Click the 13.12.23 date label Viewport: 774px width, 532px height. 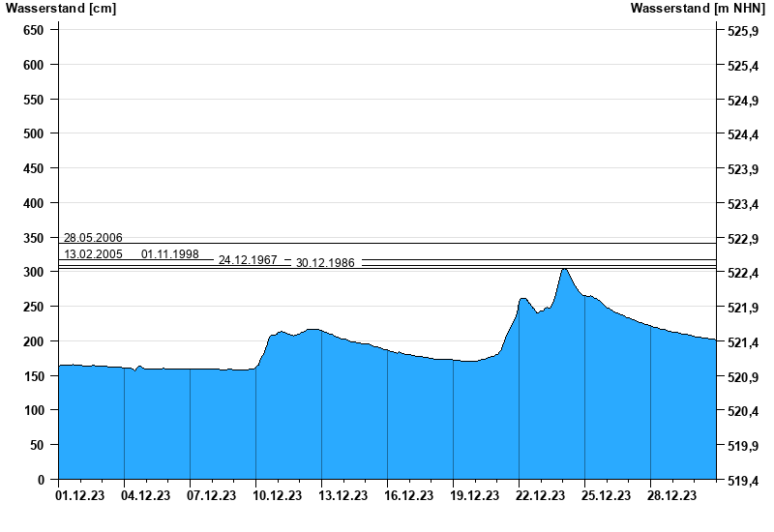343,495
